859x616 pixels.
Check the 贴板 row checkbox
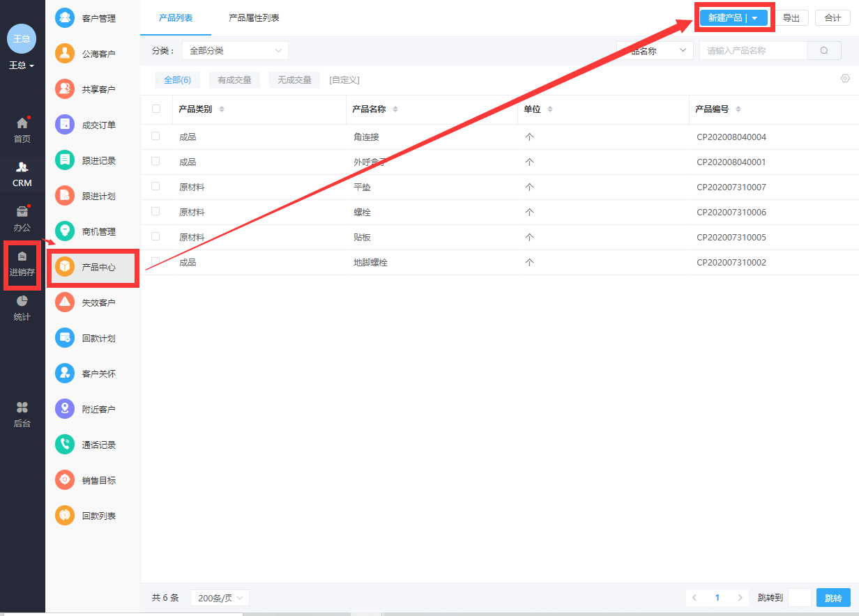pos(155,236)
